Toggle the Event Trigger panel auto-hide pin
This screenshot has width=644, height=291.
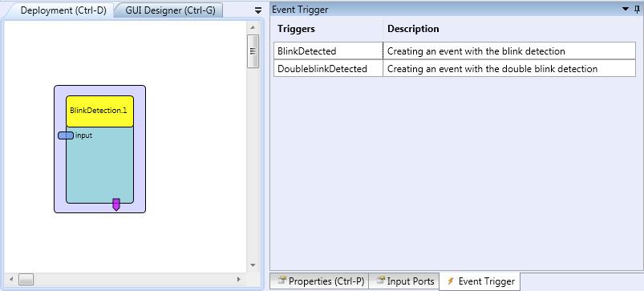(x=638, y=9)
